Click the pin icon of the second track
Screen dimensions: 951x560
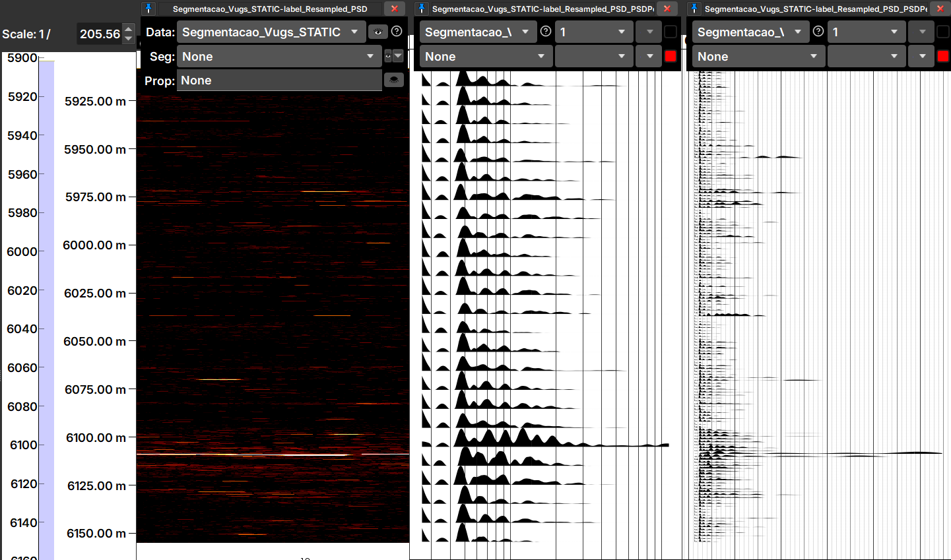pos(422,9)
